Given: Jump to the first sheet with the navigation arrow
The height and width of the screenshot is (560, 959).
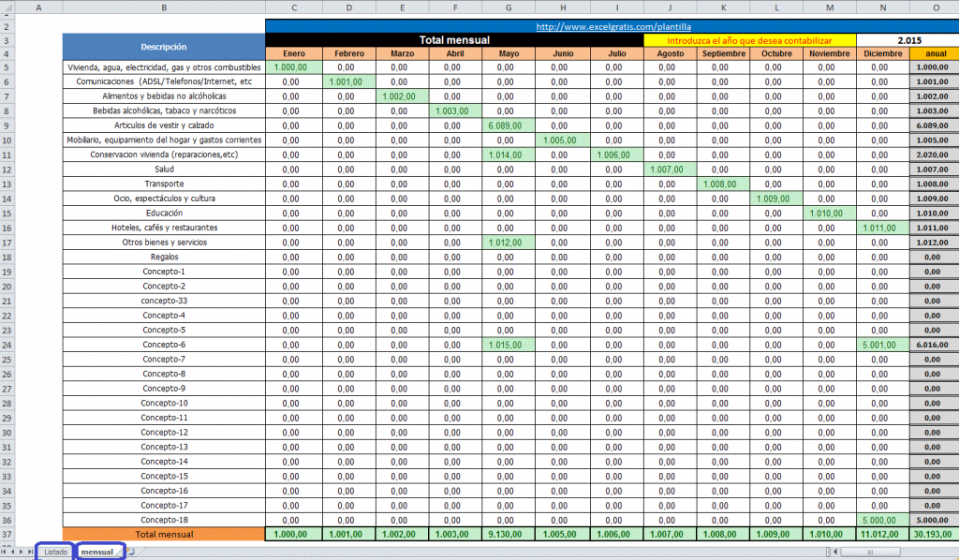Looking at the screenshot, I should (4, 552).
